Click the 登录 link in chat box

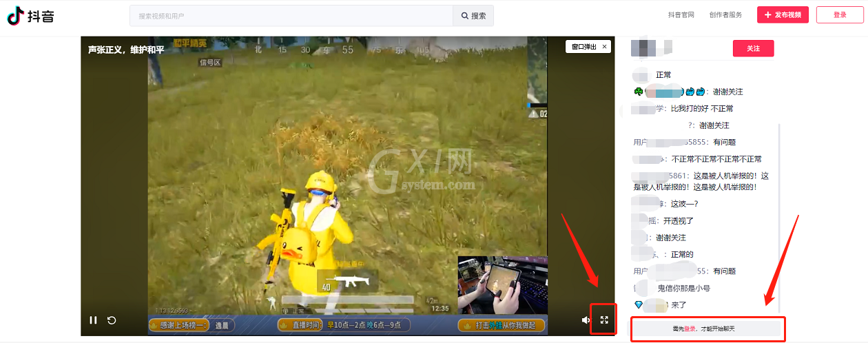click(690, 329)
